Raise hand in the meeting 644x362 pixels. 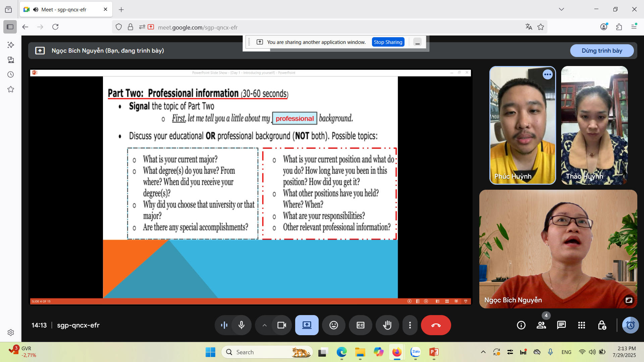click(387, 325)
